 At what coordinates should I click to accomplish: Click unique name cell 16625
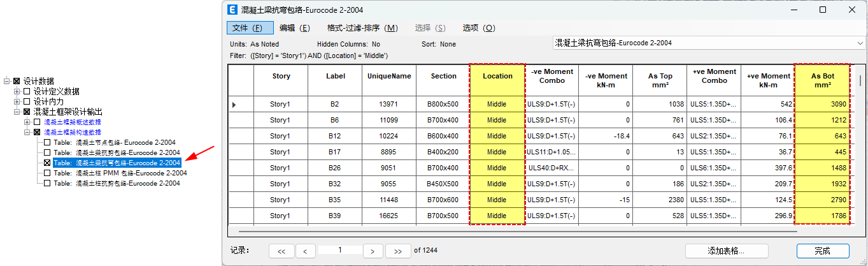click(x=388, y=216)
